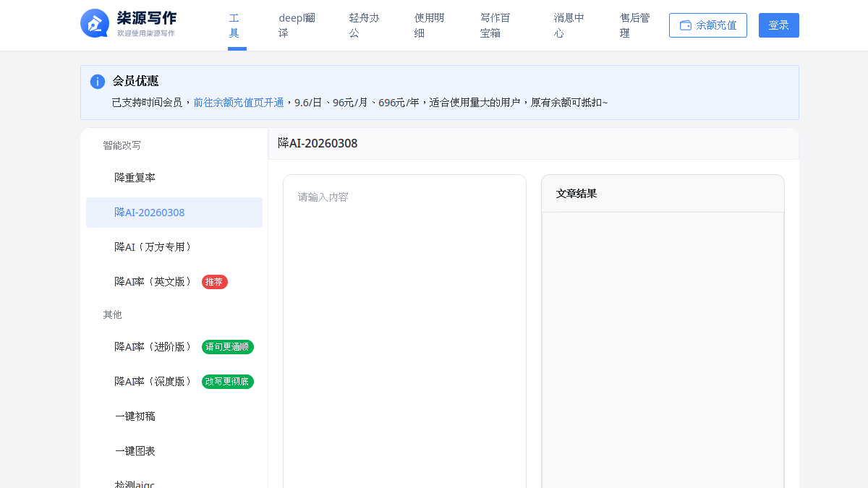Viewport: 868px width, 488px height.
Task: Click the info icon beside 会员优惠
Action: click(x=98, y=82)
